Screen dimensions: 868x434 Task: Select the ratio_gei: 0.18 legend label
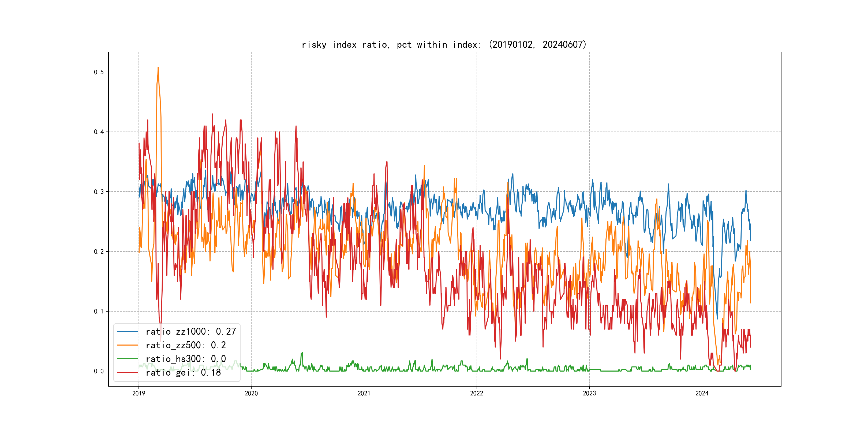[x=183, y=372]
